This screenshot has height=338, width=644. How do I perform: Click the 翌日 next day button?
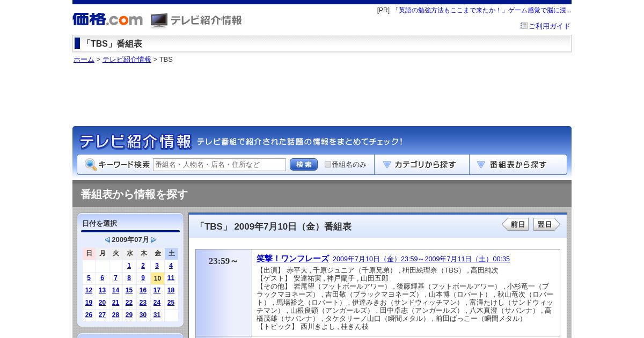546,224
